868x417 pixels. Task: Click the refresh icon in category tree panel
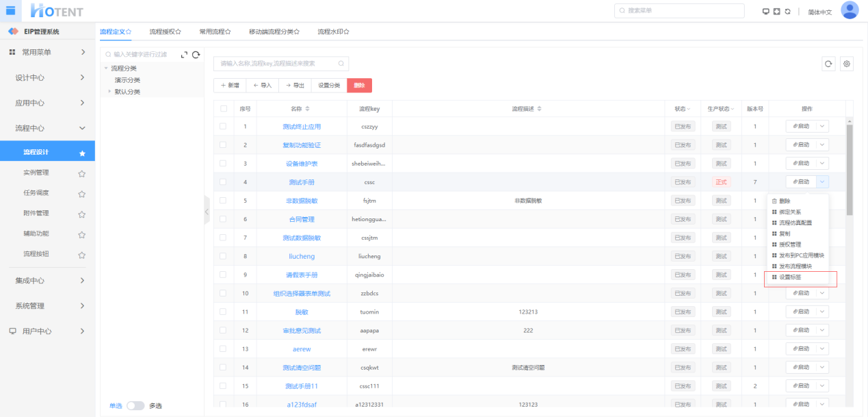(196, 55)
